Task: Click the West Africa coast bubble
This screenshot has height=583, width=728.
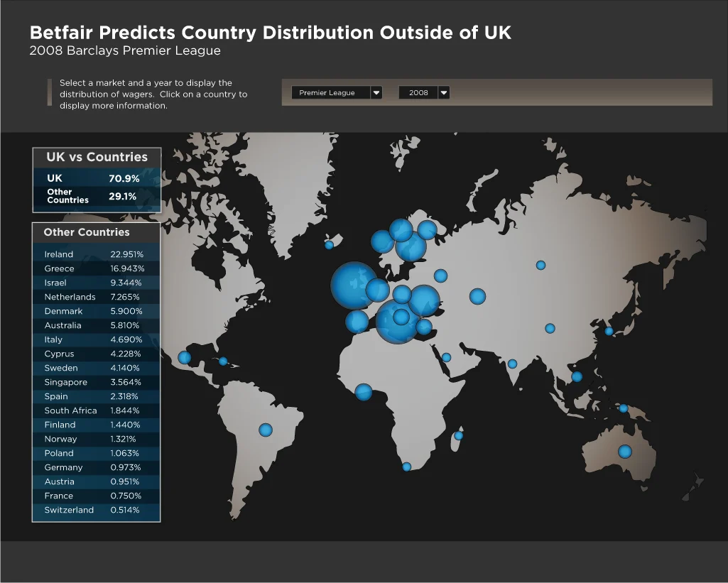Action: pos(364,392)
